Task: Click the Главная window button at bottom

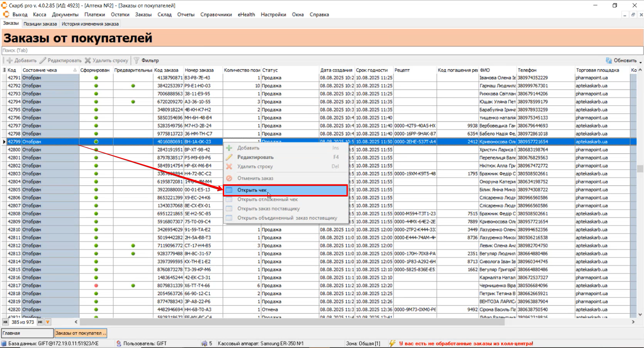Action: (27, 333)
